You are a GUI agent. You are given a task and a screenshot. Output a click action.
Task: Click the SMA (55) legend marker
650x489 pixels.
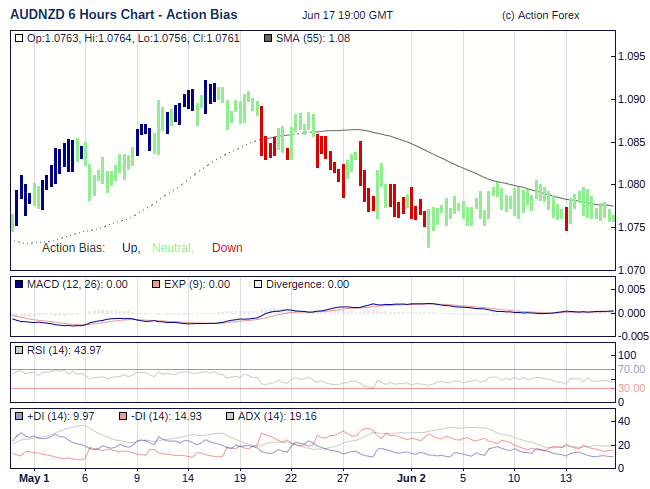coord(267,39)
